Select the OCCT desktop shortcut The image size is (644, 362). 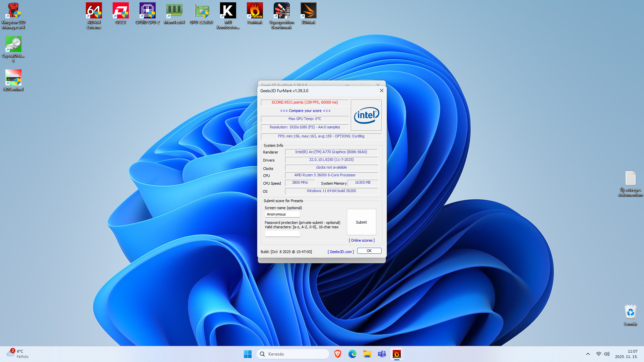(121, 11)
